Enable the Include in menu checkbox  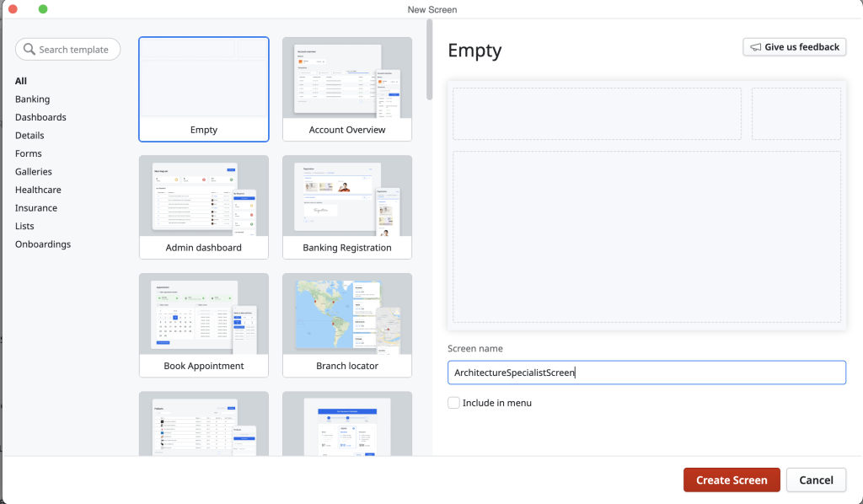click(454, 403)
